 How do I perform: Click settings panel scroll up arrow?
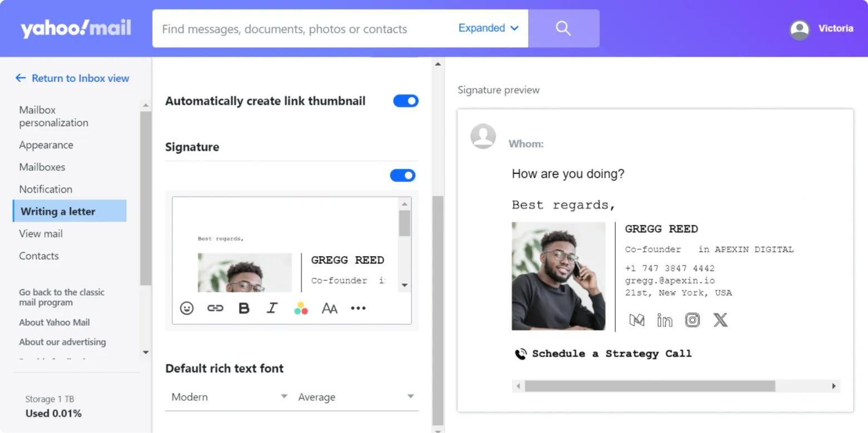pyautogui.click(x=438, y=64)
